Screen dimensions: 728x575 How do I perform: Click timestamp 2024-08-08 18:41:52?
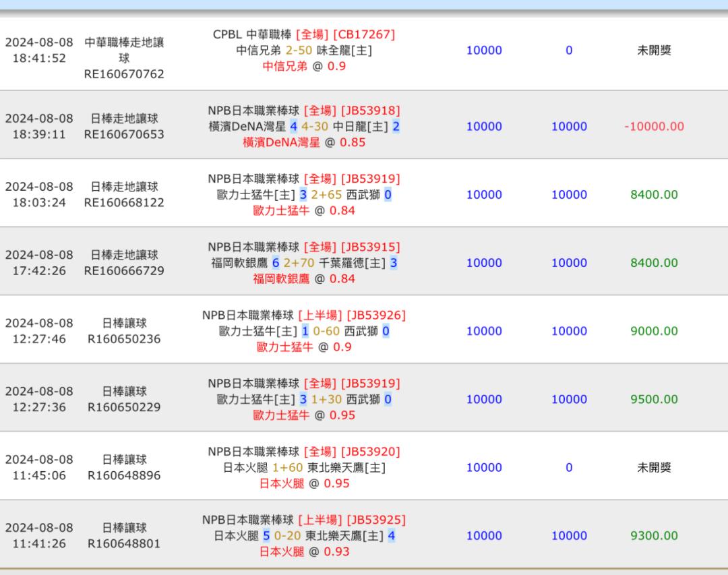39,50
